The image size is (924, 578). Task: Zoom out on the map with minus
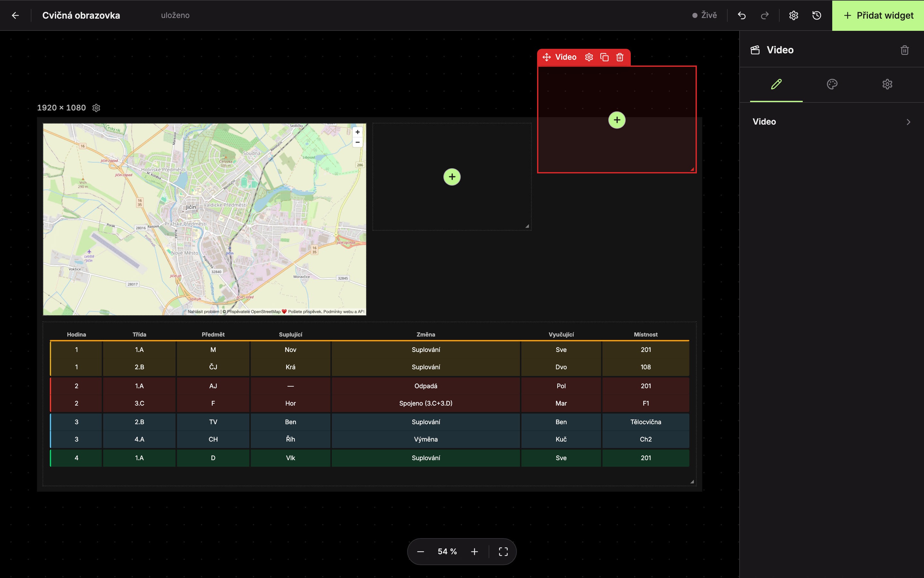(357, 142)
